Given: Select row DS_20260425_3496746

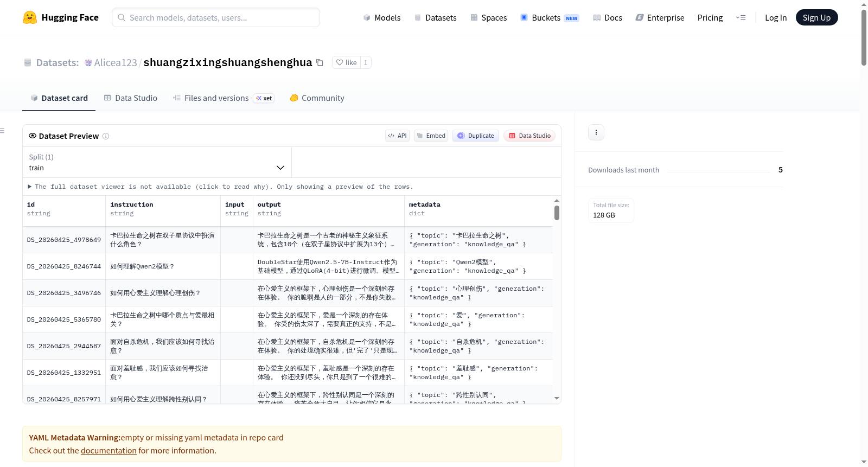Looking at the screenshot, I should [288, 293].
